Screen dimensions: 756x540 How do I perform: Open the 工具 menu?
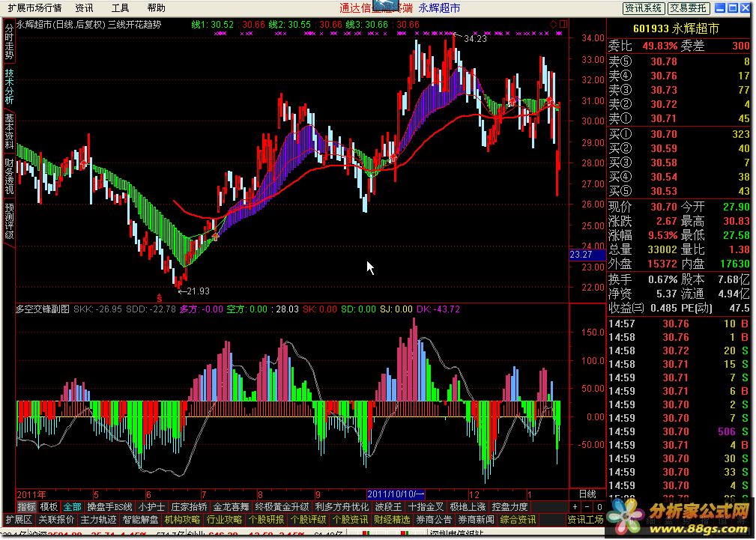point(120,7)
